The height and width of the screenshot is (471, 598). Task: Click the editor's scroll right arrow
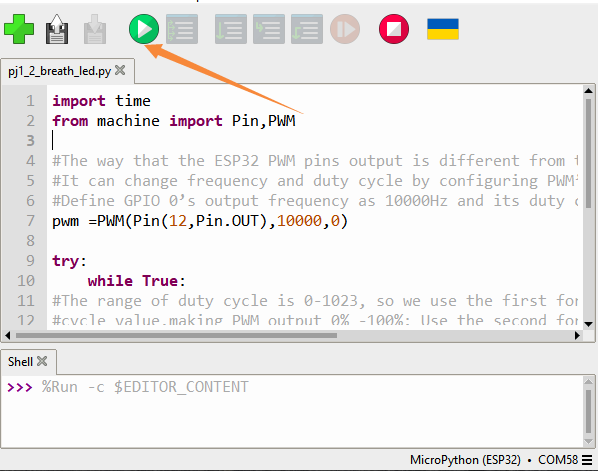[577, 336]
